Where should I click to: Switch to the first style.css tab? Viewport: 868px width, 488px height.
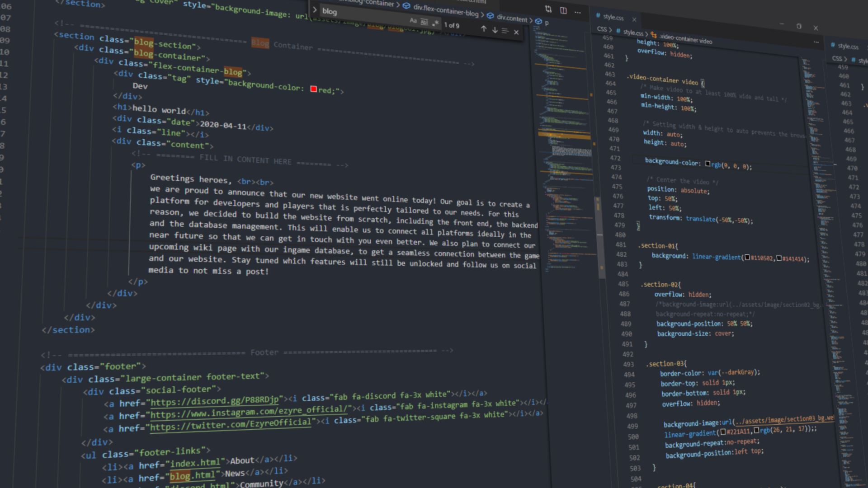pos(613,17)
